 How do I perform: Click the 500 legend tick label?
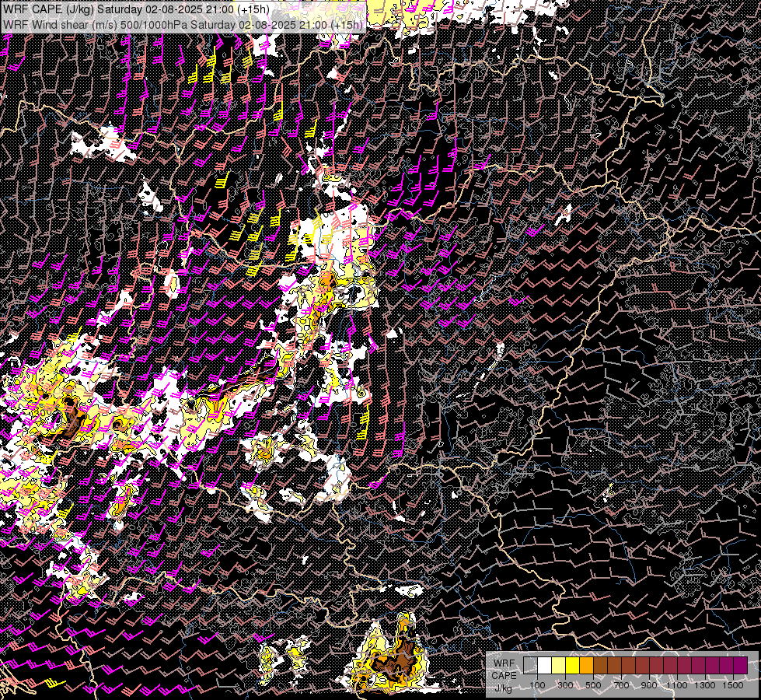click(x=593, y=685)
